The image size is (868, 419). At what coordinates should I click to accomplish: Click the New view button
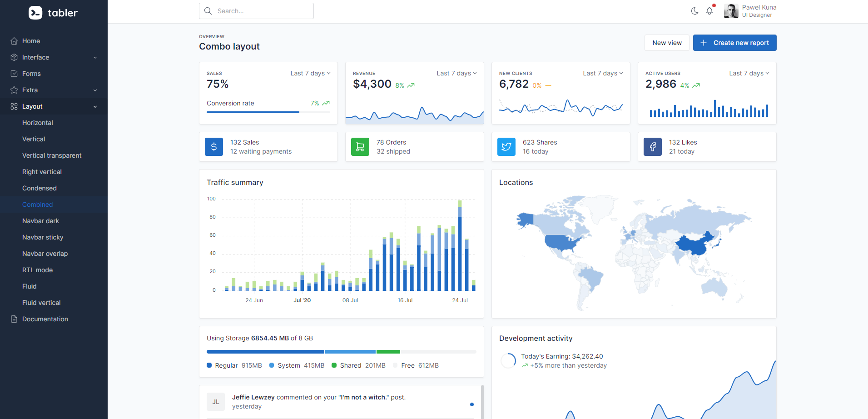(667, 43)
